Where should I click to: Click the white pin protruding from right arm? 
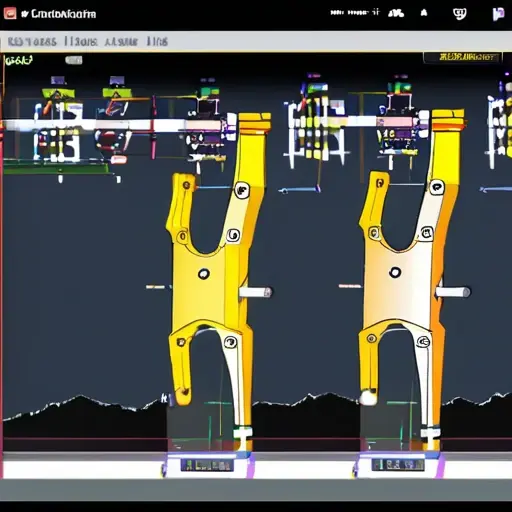(453, 292)
